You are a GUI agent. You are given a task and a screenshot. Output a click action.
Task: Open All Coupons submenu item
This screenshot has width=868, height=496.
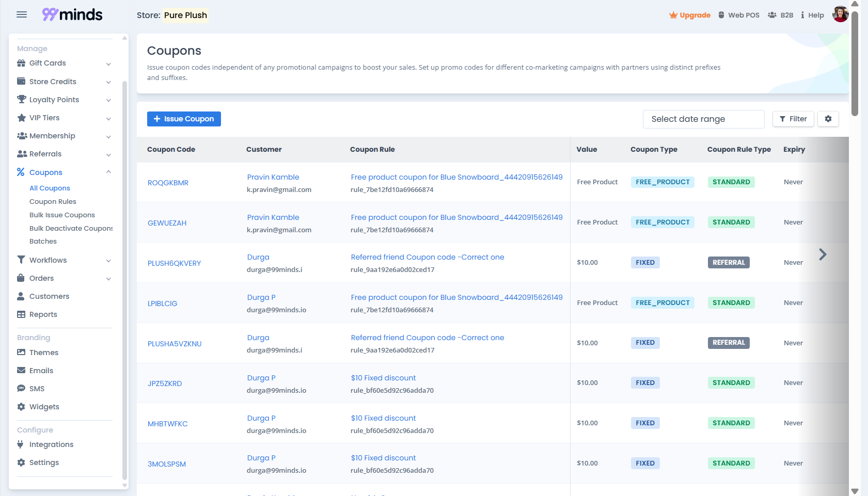click(x=50, y=188)
